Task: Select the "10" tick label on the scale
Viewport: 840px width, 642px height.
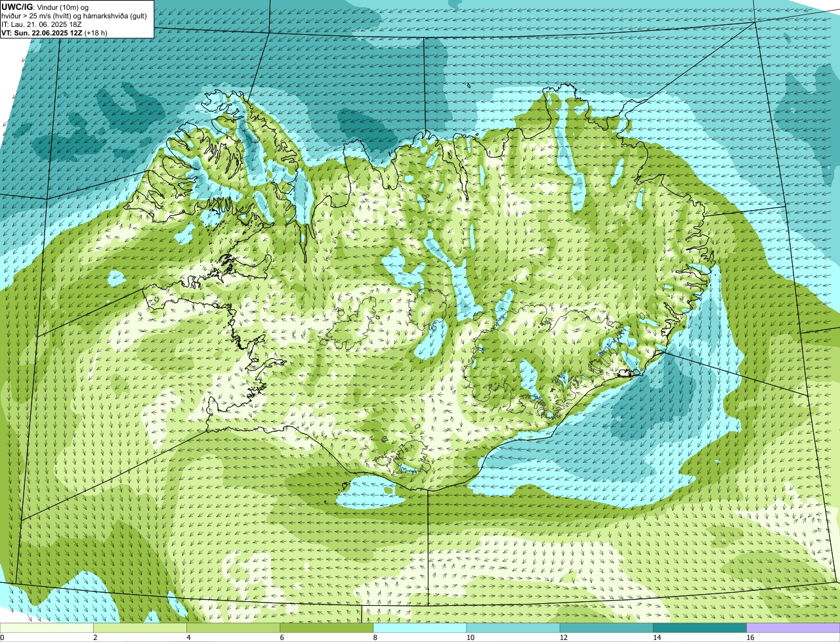Action: click(x=470, y=637)
